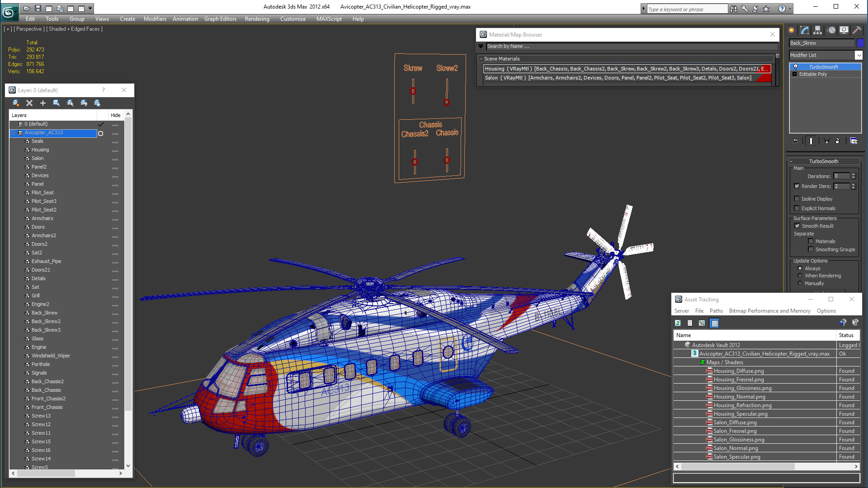Open Bitmap Performance and Memory menu

pyautogui.click(x=769, y=311)
